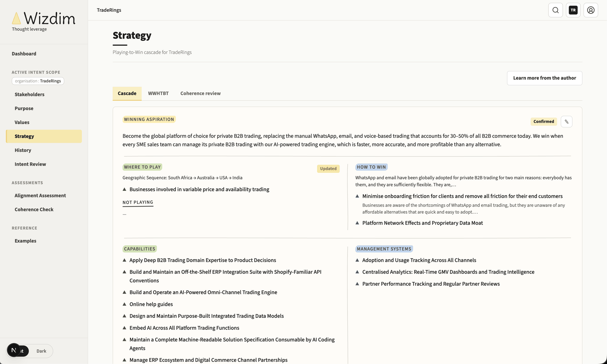The image size is (607, 364).
Task: Click the 'WINNING ASPIRATION' label
Action: click(149, 119)
